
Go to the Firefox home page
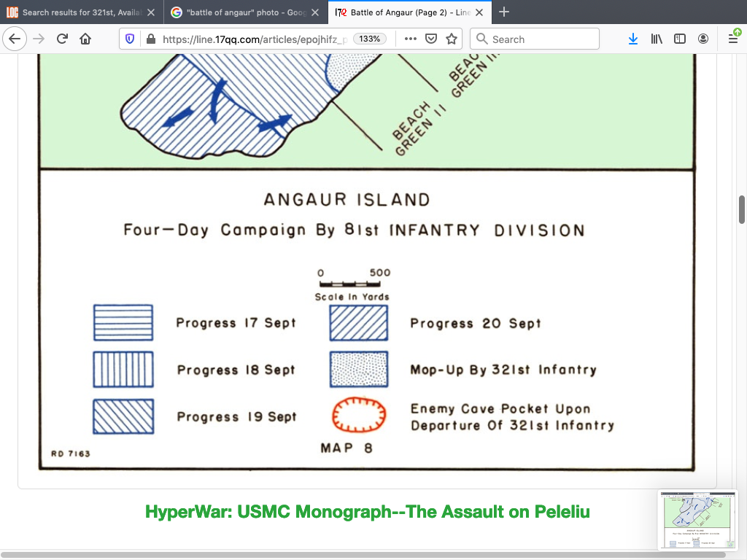click(85, 39)
